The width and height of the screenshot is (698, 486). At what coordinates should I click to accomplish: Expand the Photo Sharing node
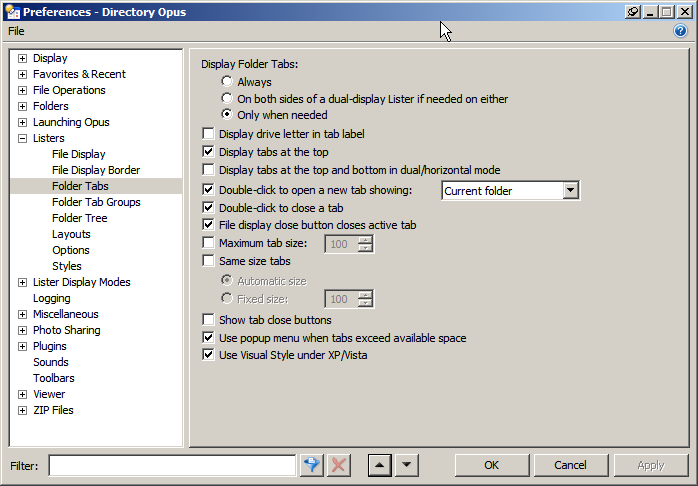tap(22, 330)
